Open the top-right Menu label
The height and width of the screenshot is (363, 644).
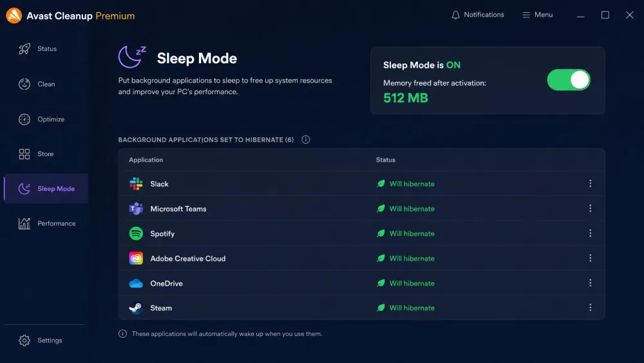pos(544,15)
